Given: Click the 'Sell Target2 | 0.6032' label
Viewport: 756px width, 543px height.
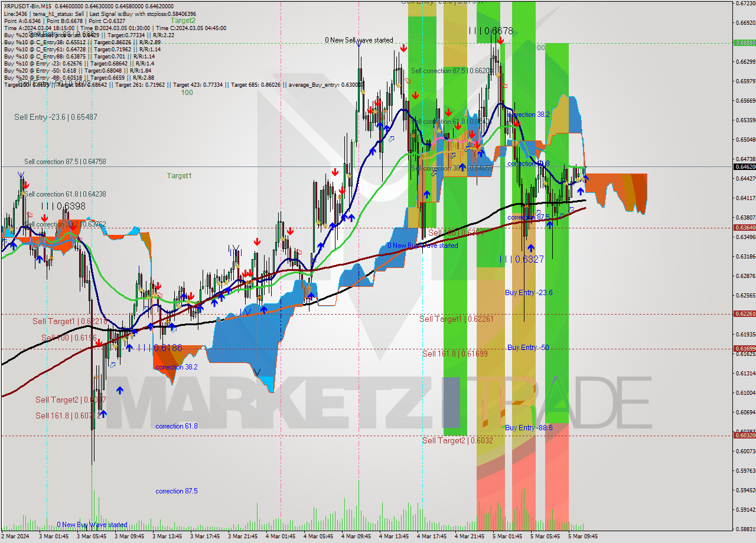Looking at the screenshot, I should pos(458,440).
